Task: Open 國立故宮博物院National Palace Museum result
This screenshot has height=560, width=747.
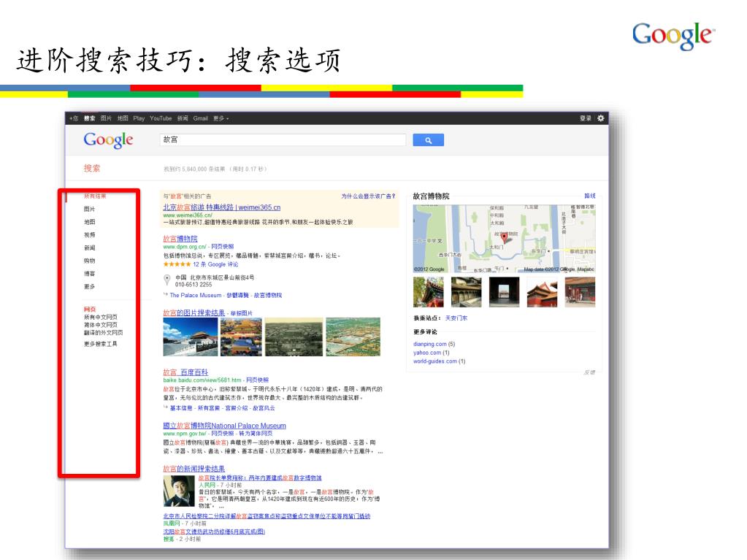Action: [224, 426]
